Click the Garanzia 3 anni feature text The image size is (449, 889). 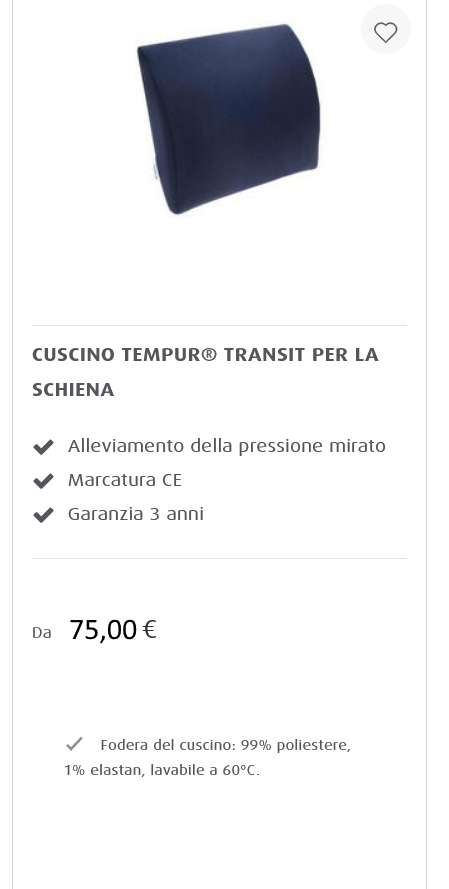point(135,514)
